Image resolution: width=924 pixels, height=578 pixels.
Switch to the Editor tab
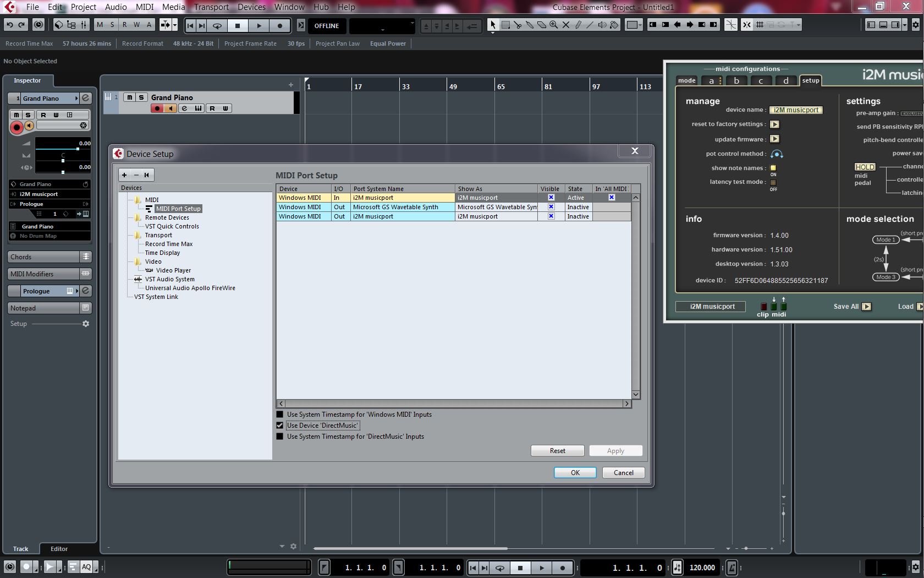[x=59, y=549]
